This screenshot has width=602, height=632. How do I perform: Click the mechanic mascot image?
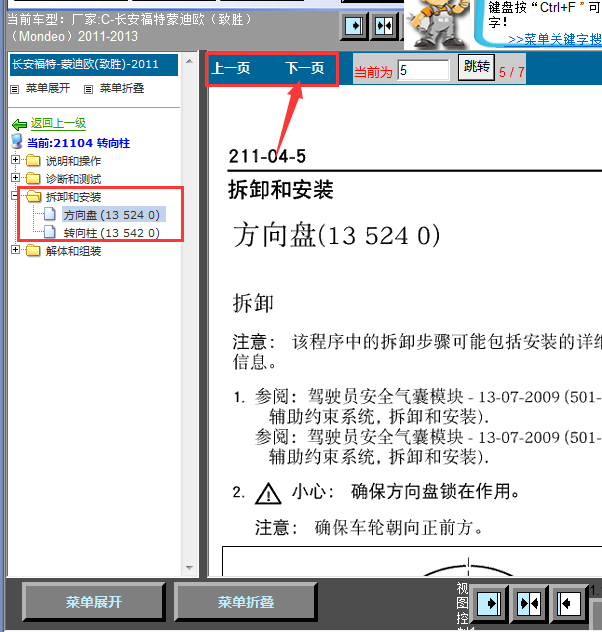(x=438, y=23)
